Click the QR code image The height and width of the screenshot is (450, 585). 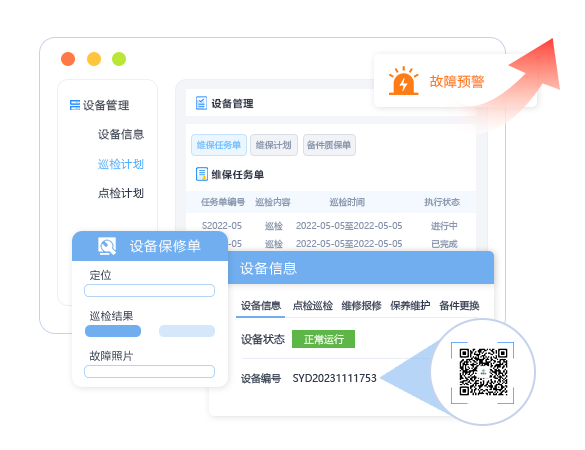tap(483, 372)
